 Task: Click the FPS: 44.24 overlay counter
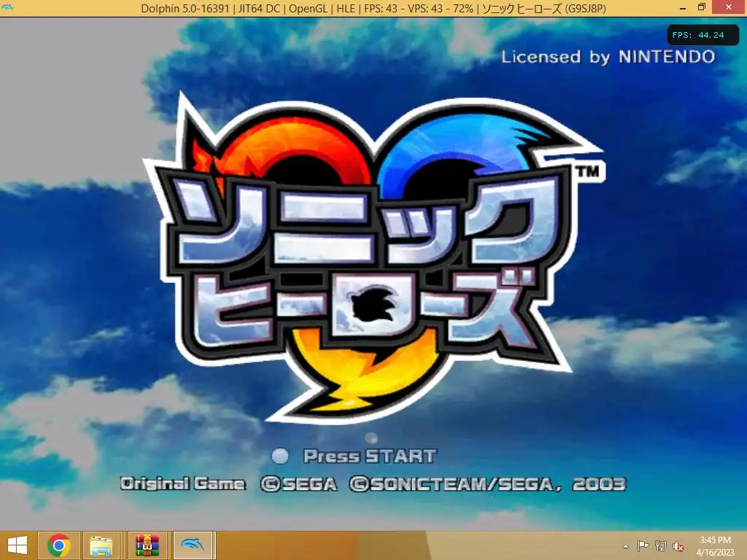(x=703, y=35)
